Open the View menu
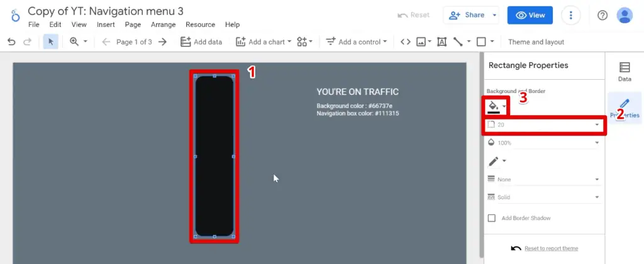Viewport: 644px width, 264px height. [79, 25]
